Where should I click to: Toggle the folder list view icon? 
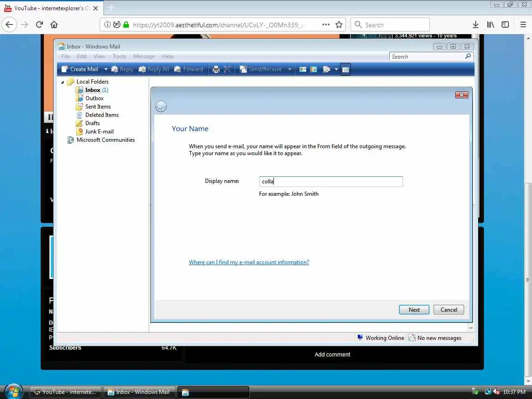point(345,70)
